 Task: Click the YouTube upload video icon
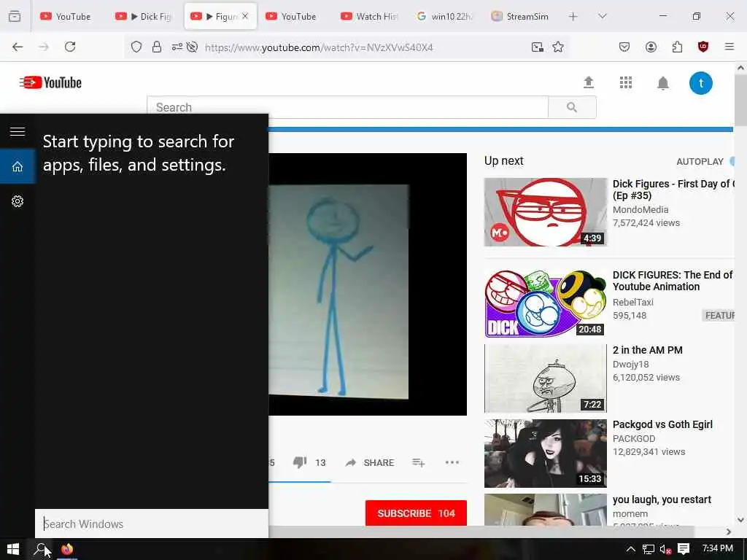[x=589, y=82]
